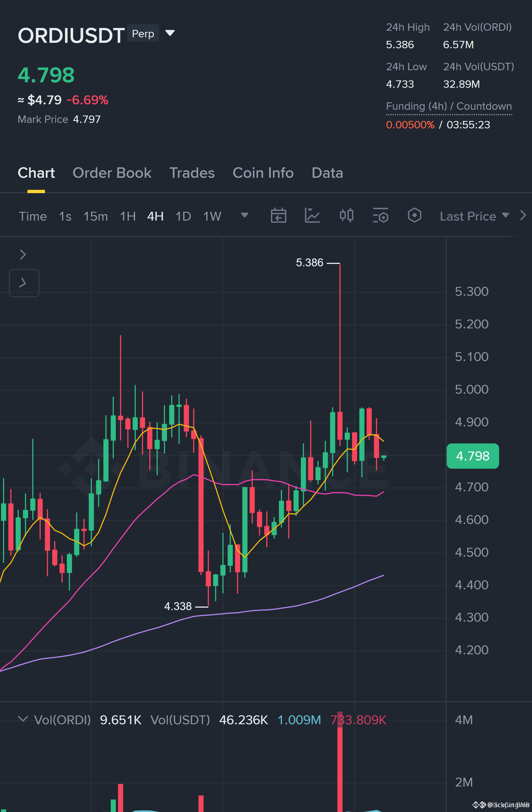The image size is (532, 812).
Task: Select the candlestick chart style icon
Action: (x=346, y=216)
